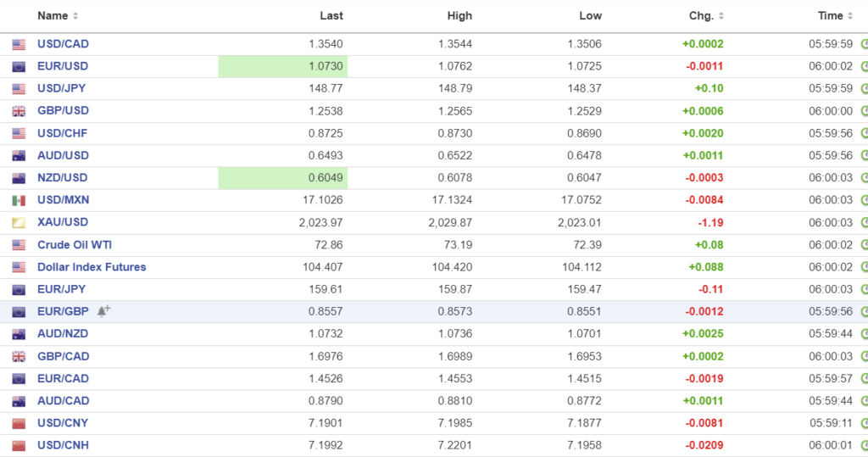Click the UK flag icon beside GBP/USD
Screen dimensions: 868x457
pos(19,111)
